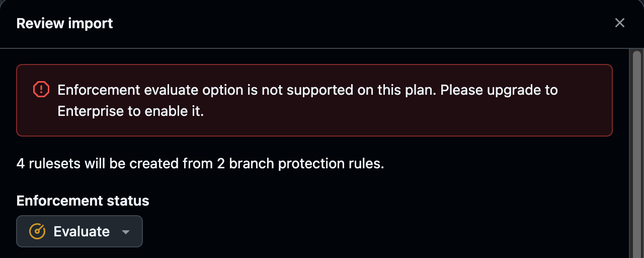Click the red error banner background
Screen dimensions: 644x258
point(314,100)
